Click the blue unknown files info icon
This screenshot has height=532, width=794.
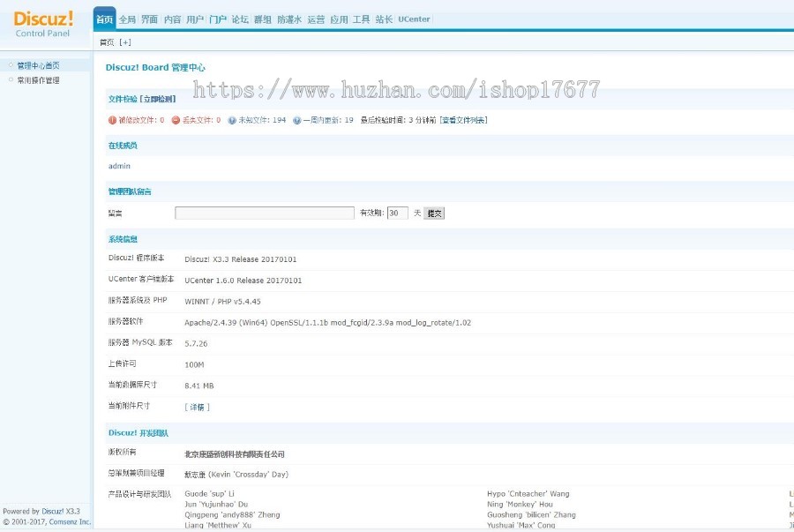(x=232, y=120)
